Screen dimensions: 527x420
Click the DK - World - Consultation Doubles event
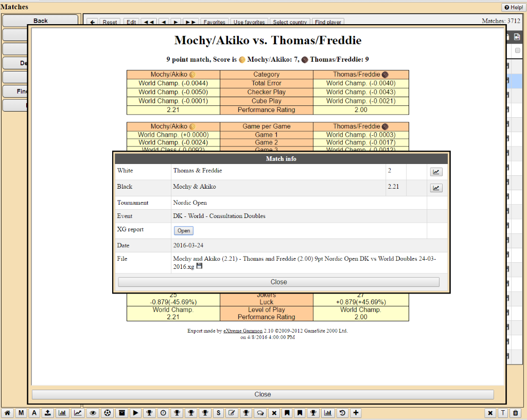(219, 216)
